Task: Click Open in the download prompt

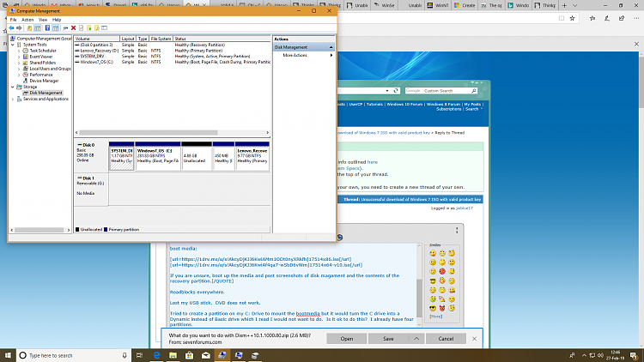Action: pos(347,339)
